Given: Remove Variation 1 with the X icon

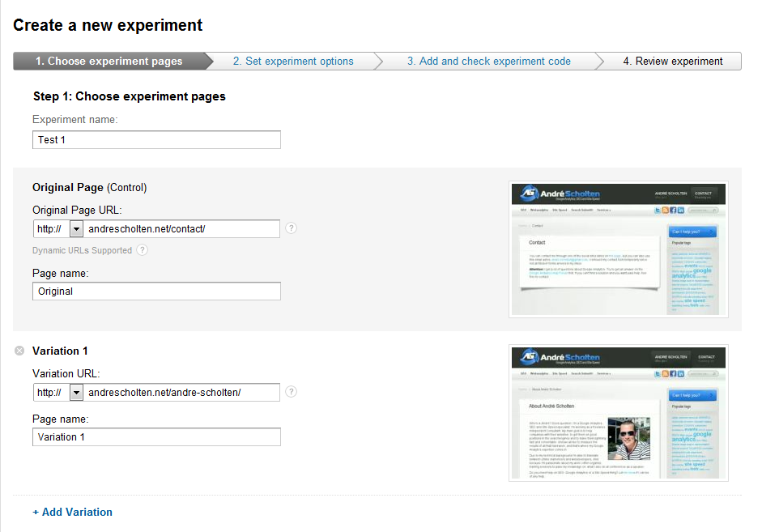Looking at the screenshot, I should click(x=20, y=351).
